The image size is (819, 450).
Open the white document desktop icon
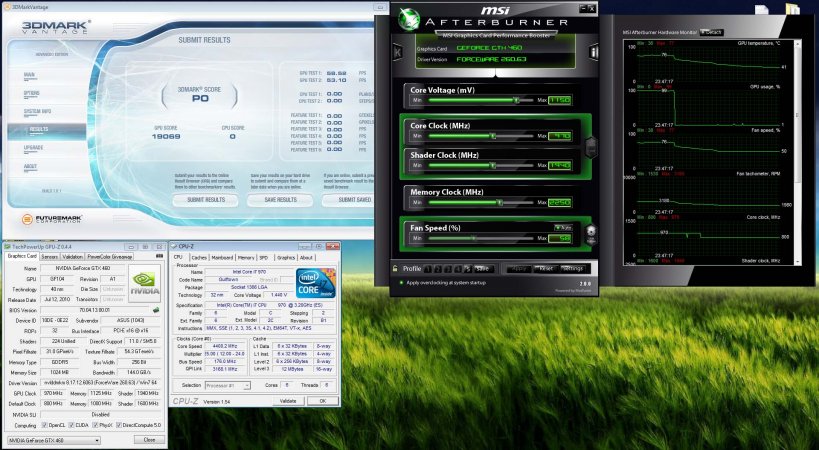pyautogui.click(x=762, y=9)
